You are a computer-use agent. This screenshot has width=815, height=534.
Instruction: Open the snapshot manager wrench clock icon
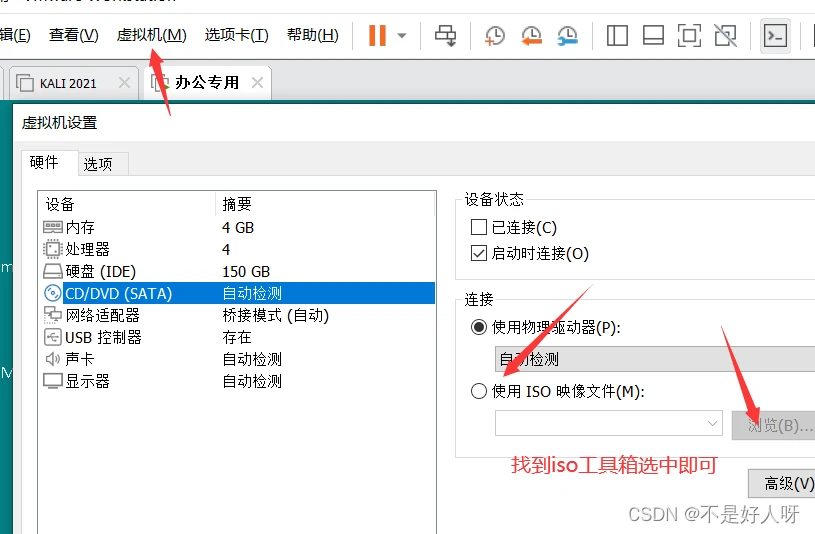click(x=567, y=36)
